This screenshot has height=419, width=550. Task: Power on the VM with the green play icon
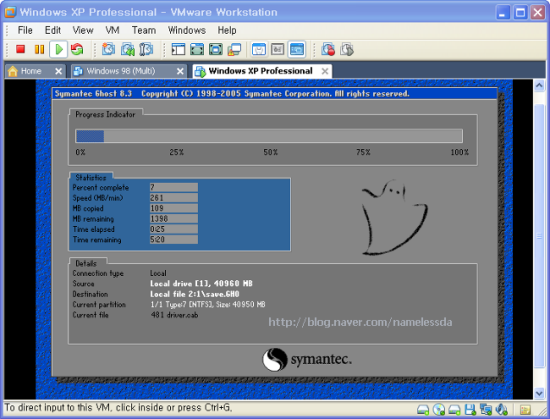[59, 49]
